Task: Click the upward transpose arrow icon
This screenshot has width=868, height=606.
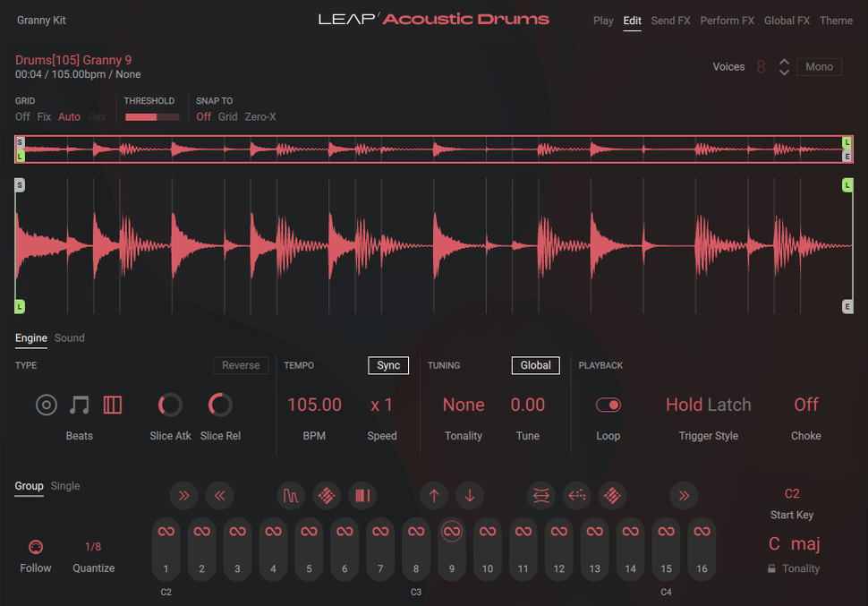Action: 436,495
